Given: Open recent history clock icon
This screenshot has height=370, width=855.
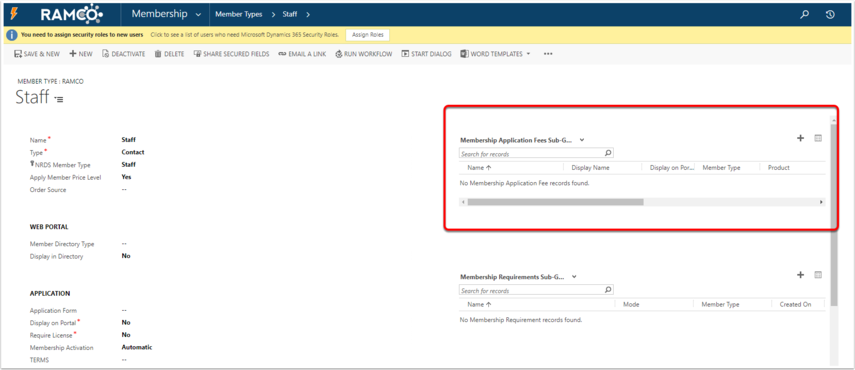Looking at the screenshot, I should [x=830, y=15].
